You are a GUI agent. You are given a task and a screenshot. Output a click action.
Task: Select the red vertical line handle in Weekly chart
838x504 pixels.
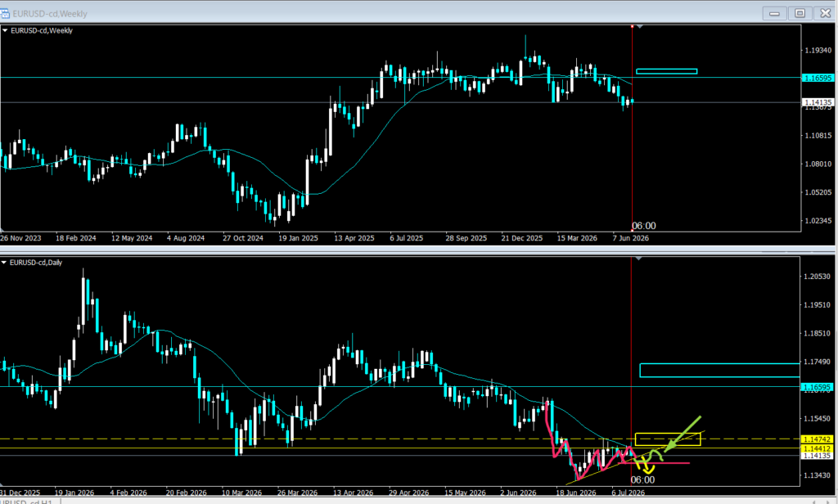(x=633, y=26)
